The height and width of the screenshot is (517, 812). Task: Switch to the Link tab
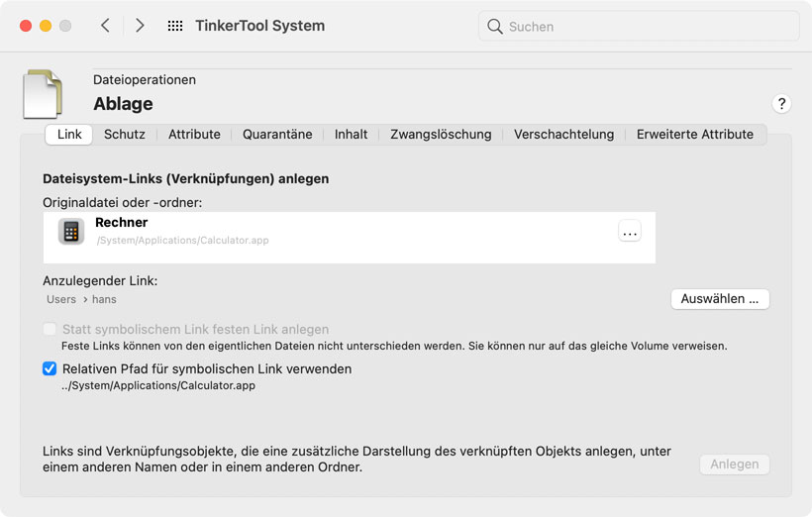tap(69, 134)
